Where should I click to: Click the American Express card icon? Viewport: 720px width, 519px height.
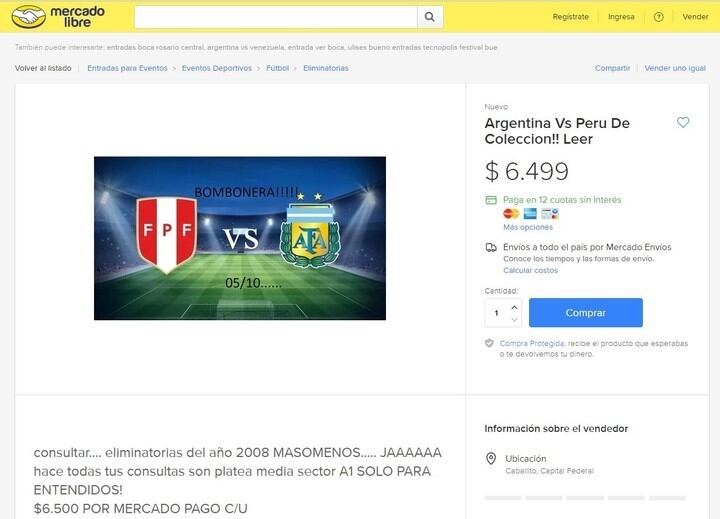click(530, 214)
